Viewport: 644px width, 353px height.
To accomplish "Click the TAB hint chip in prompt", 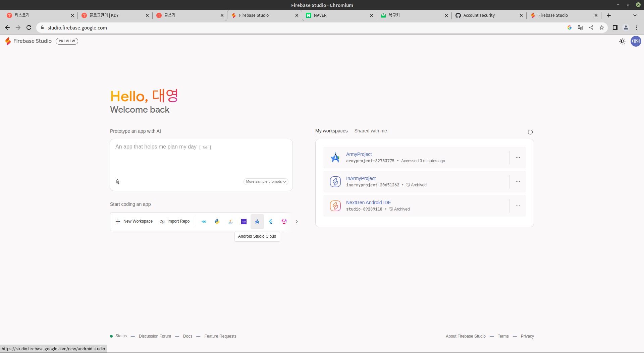I will 205,148.
